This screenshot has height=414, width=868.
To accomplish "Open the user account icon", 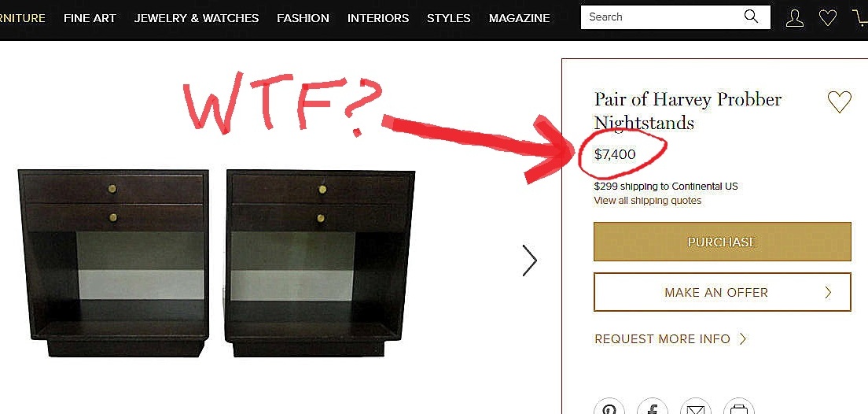I will (794, 18).
